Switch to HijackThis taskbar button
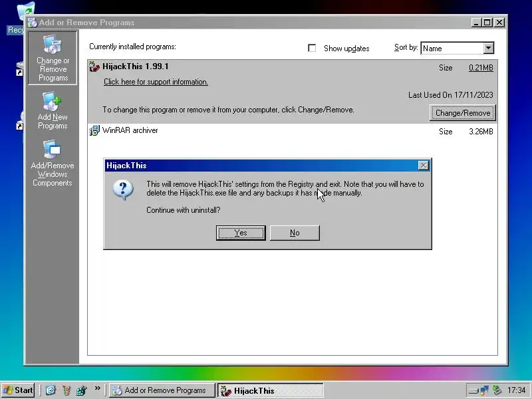 click(271, 390)
